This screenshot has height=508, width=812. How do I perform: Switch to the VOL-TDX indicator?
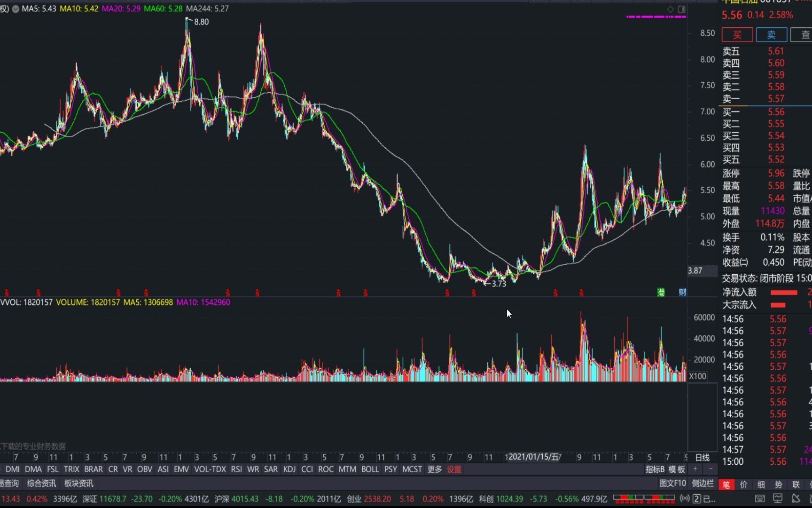click(210, 469)
